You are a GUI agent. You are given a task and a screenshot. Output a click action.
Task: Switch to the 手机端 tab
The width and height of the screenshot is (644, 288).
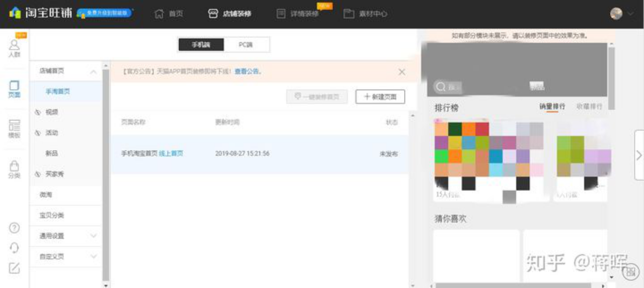pyautogui.click(x=201, y=45)
